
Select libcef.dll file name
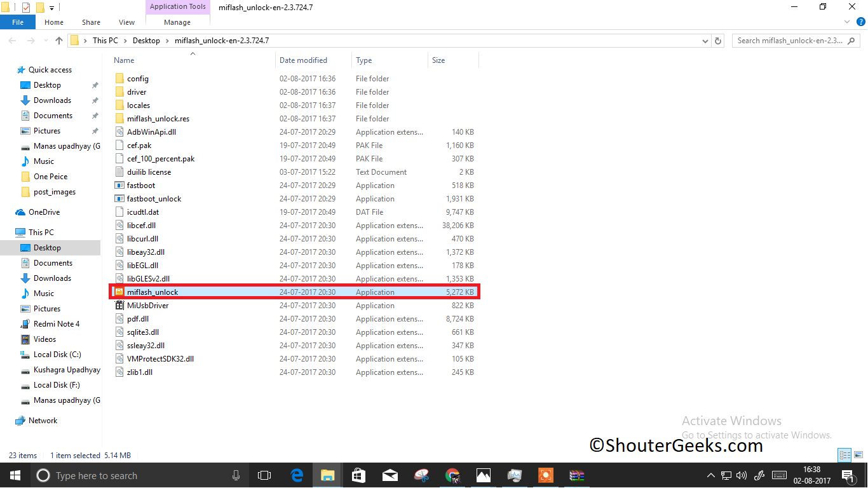[141, 226]
